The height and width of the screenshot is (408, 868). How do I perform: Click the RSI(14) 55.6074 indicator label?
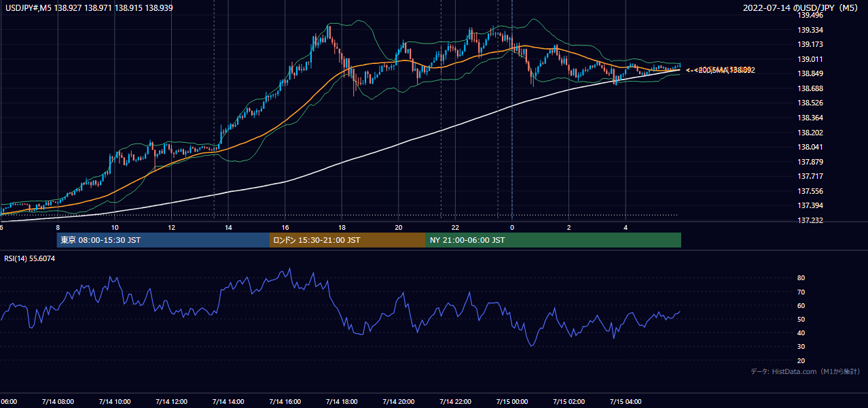click(30, 258)
